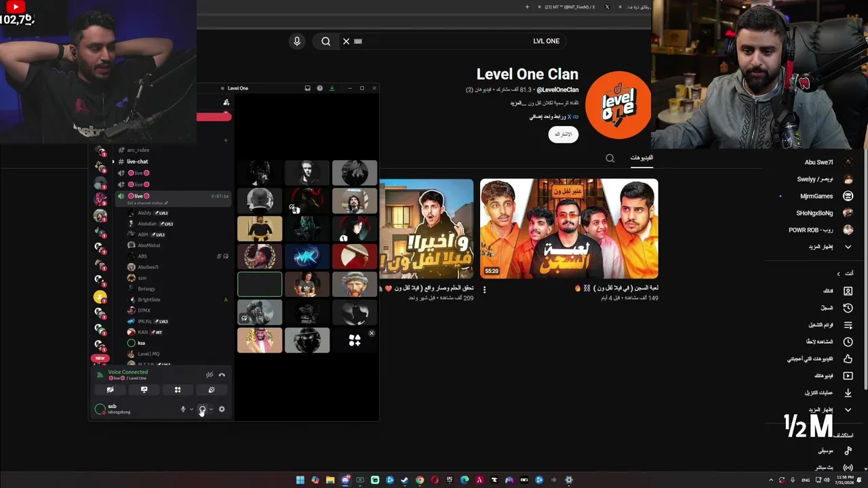
Task: Open POWR ROB subscription in sidebar
Action: (x=821, y=230)
